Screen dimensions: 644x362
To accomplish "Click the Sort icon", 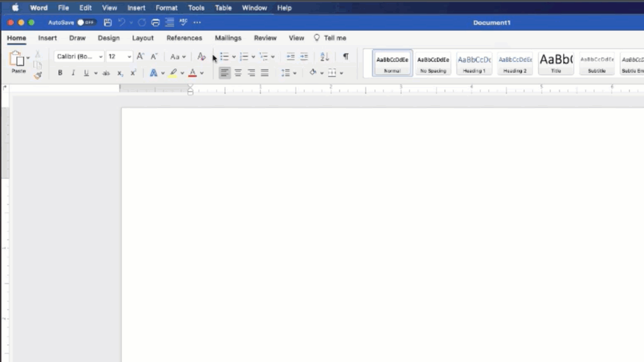I will pos(325,57).
